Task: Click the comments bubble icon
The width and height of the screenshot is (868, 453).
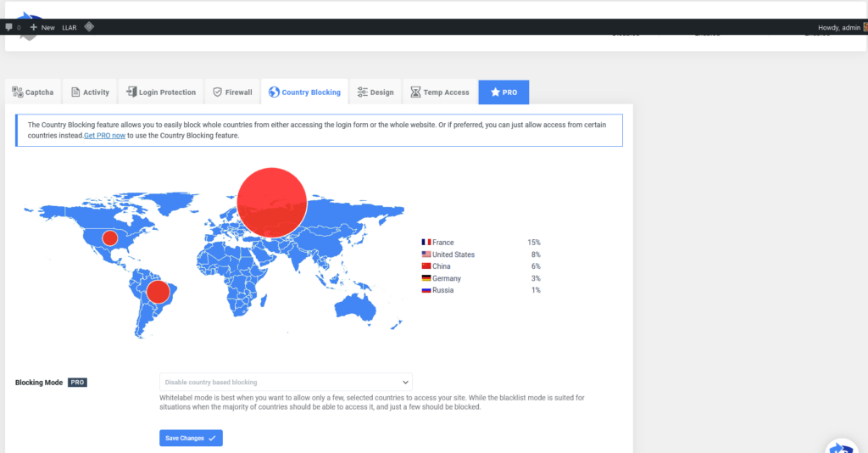Action: [x=8, y=27]
